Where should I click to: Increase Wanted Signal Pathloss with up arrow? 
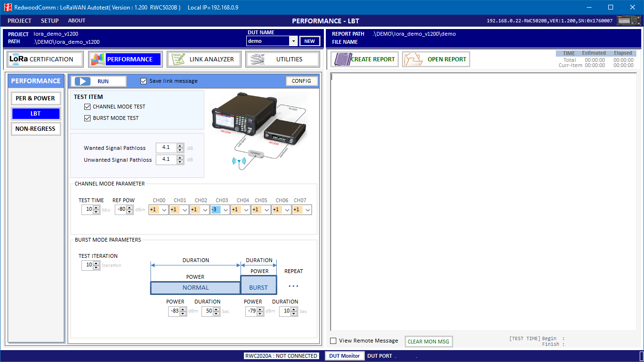point(180,146)
